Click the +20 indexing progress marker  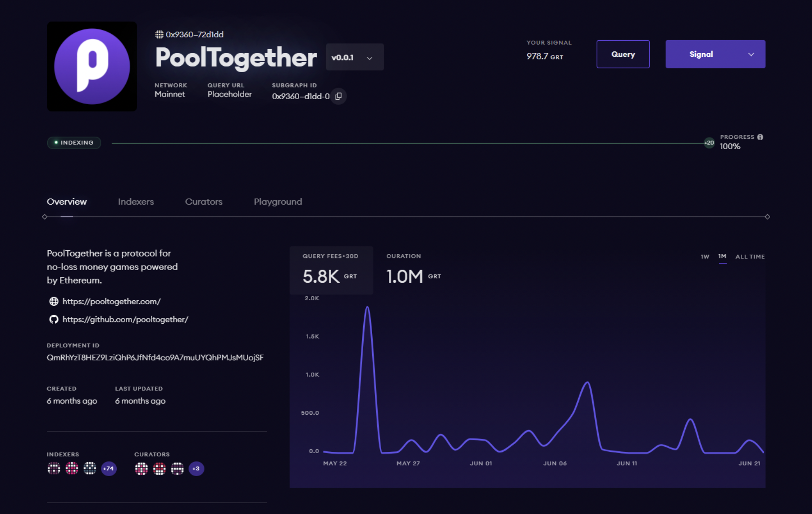[709, 143]
